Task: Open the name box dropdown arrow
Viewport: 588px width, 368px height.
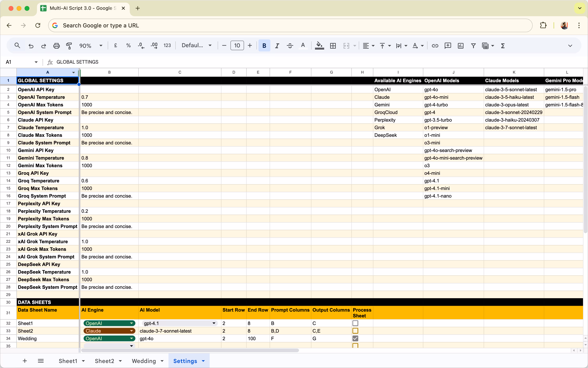Action: coord(36,62)
